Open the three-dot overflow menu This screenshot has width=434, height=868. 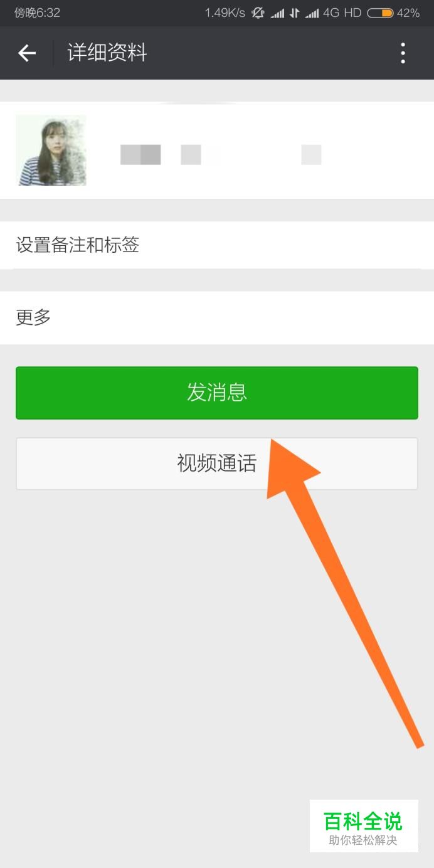click(x=403, y=53)
